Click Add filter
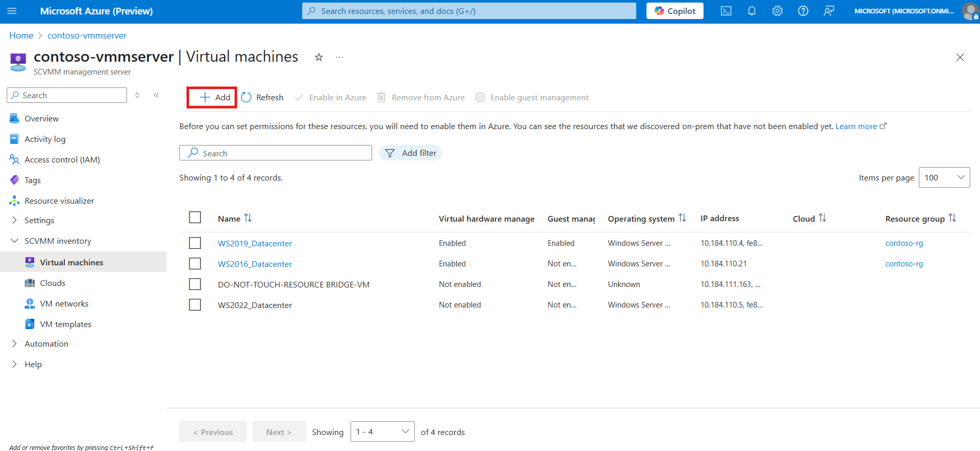The width and height of the screenshot is (980, 451). 410,153
